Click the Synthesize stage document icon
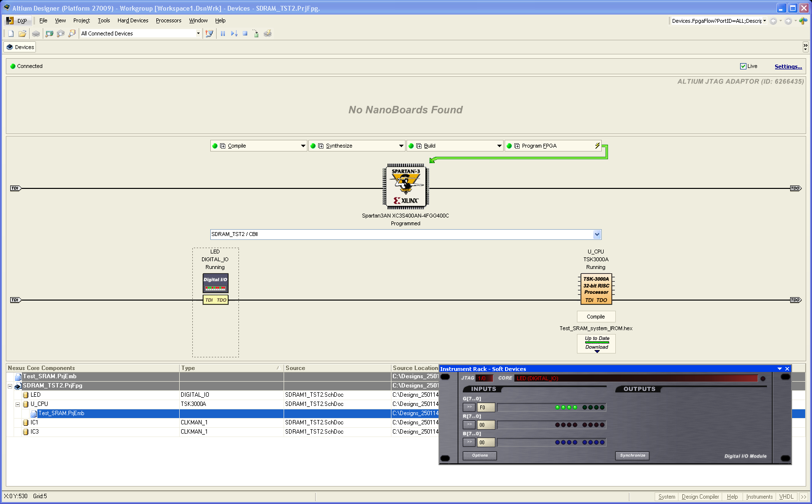The image size is (812, 504). point(321,146)
